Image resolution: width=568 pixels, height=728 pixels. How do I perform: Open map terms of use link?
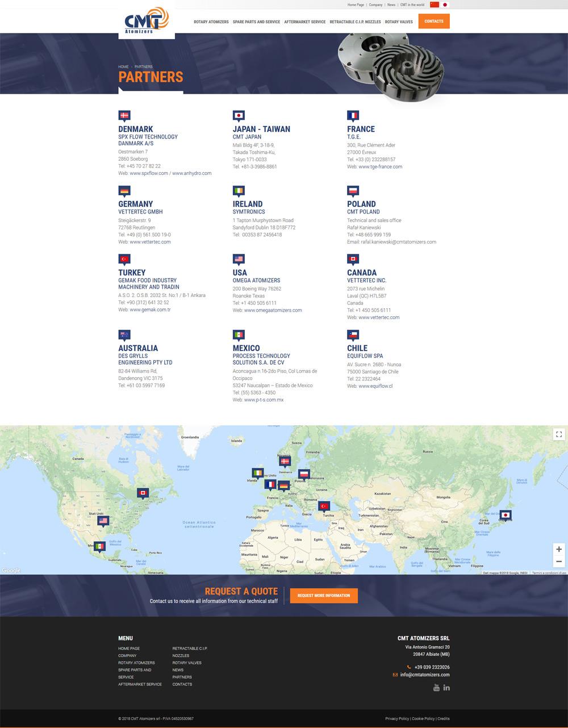pyautogui.click(x=549, y=573)
